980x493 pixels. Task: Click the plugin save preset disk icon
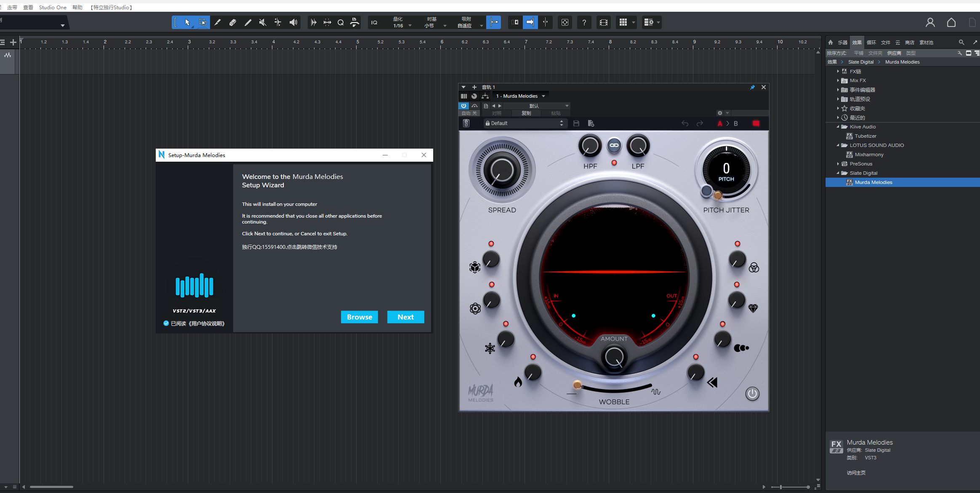[x=576, y=123]
